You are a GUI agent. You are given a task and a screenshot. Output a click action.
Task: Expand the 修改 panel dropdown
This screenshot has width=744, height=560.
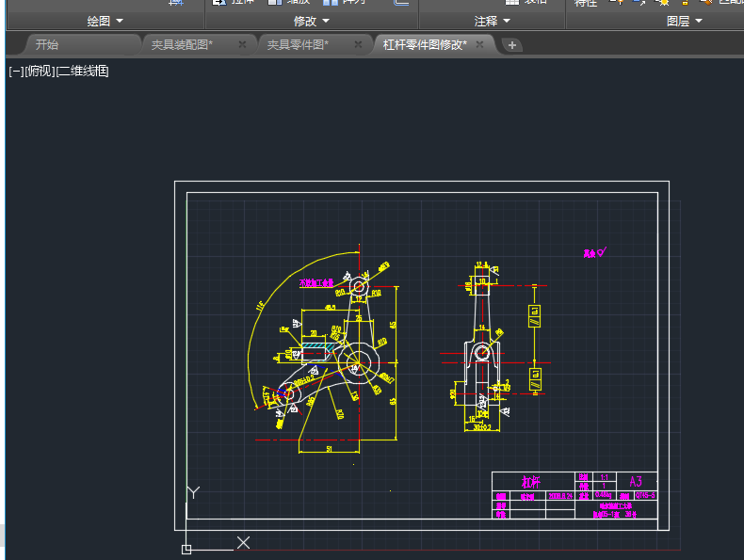(312, 21)
